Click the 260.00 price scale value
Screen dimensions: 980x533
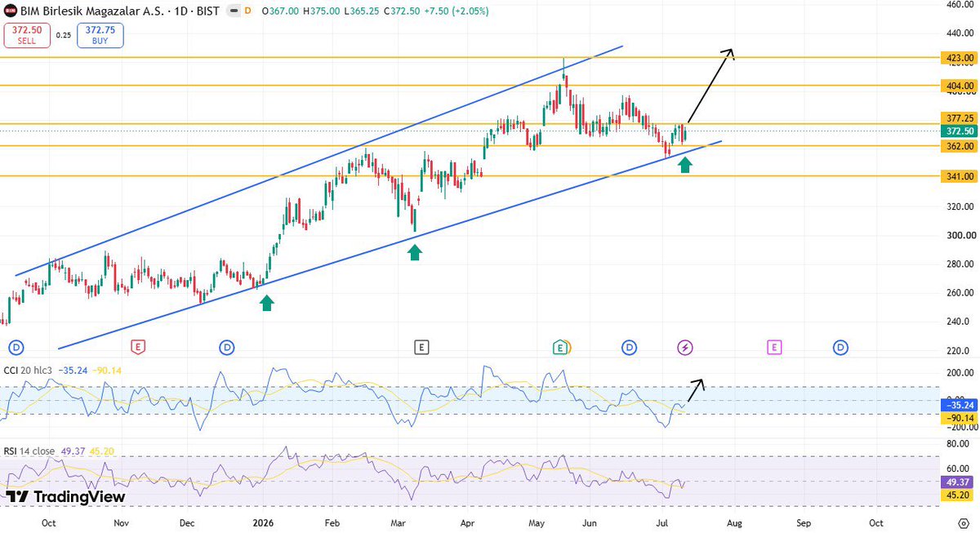coord(960,293)
